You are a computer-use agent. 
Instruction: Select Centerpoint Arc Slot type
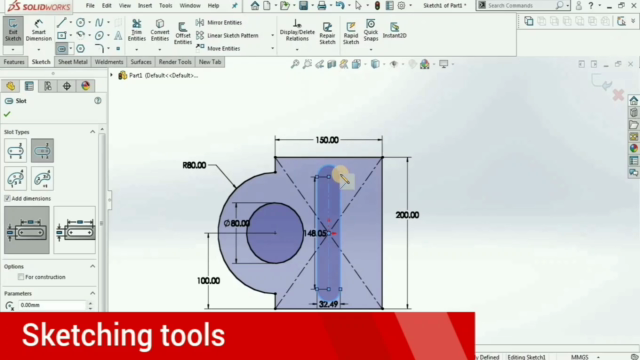(x=42, y=179)
